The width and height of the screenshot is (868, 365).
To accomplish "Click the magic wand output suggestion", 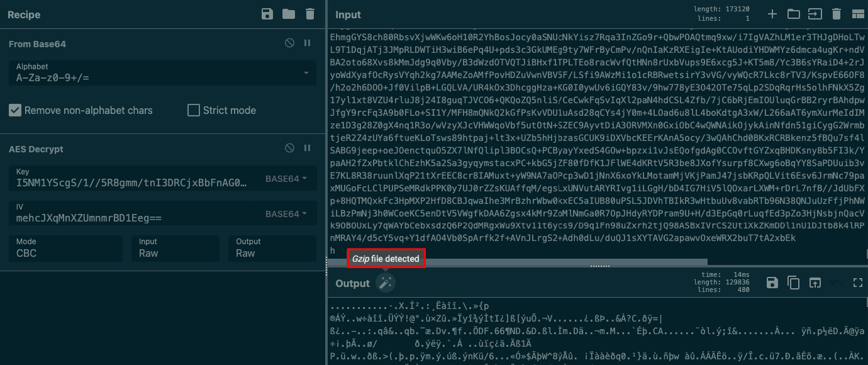I will [x=385, y=283].
